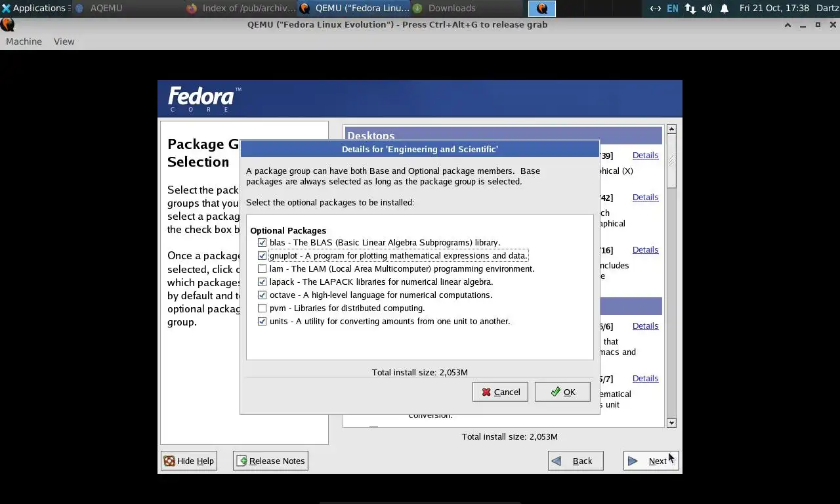Open the volume control tray icon
The height and width of the screenshot is (504, 840).
[x=707, y=9]
